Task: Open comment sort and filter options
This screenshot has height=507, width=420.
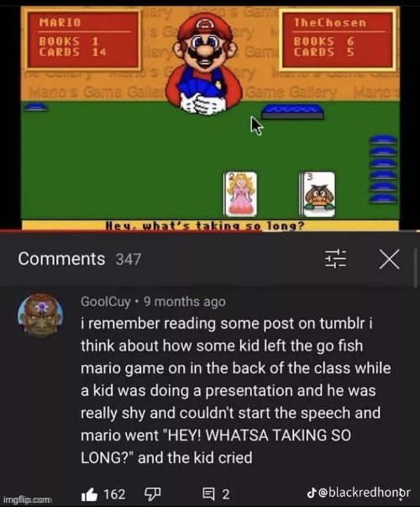Action: pos(335,259)
